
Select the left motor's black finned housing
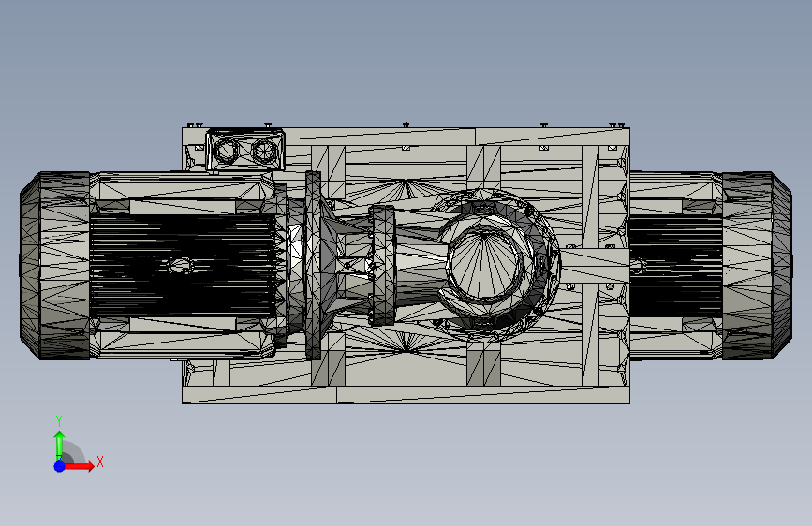click(183, 266)
